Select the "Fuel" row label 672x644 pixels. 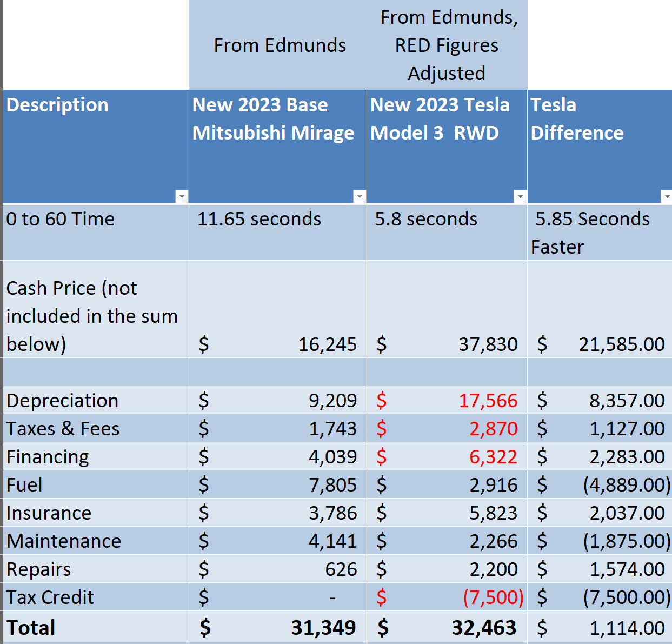(x=24, y=485)
